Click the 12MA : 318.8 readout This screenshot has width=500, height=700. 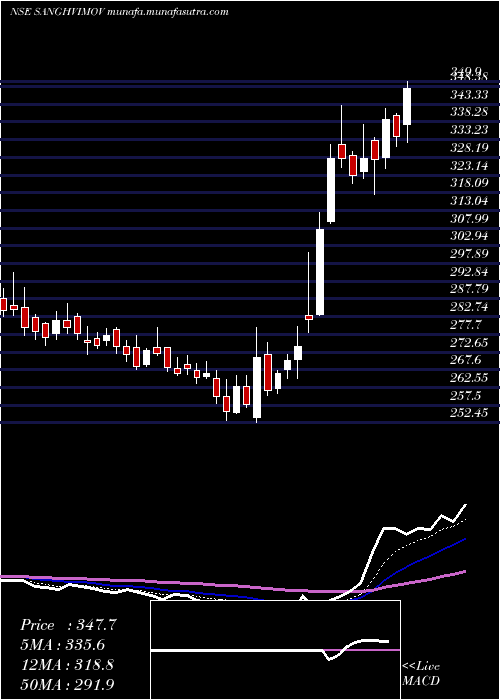[67, 665]
